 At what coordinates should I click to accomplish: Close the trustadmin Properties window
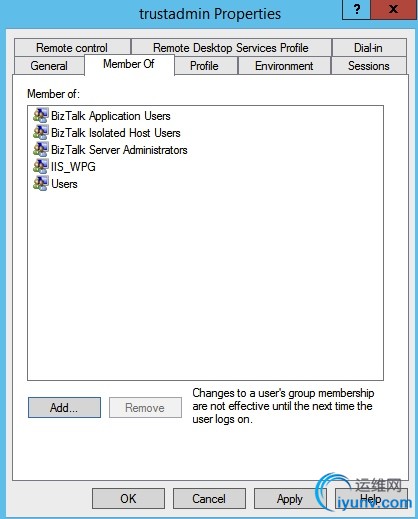tap(394, 9)
